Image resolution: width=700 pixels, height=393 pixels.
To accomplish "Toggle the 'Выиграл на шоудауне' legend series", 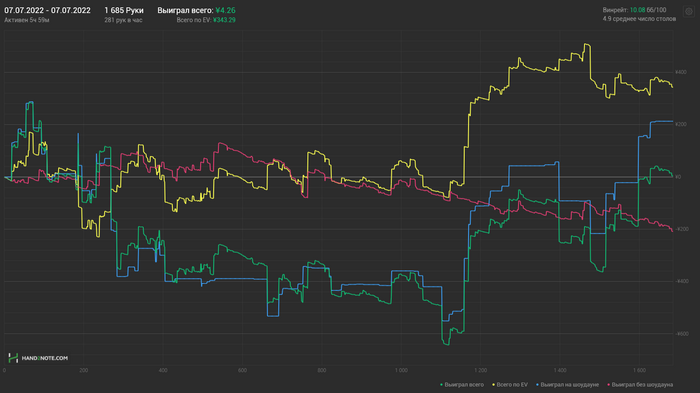I will (x=567, y=385).
